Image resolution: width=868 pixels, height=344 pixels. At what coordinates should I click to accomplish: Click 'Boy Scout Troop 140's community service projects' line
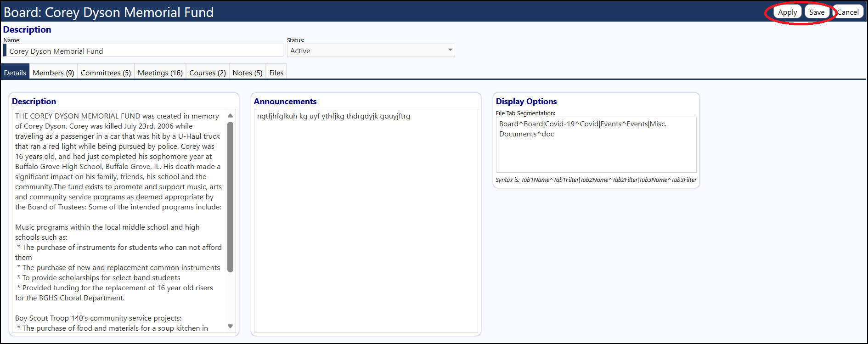point(98,318)
